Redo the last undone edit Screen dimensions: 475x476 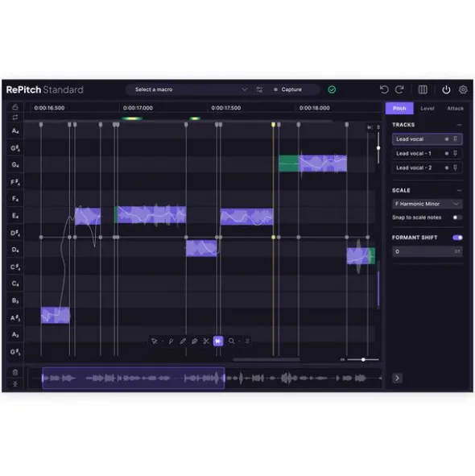pos(399,89)
